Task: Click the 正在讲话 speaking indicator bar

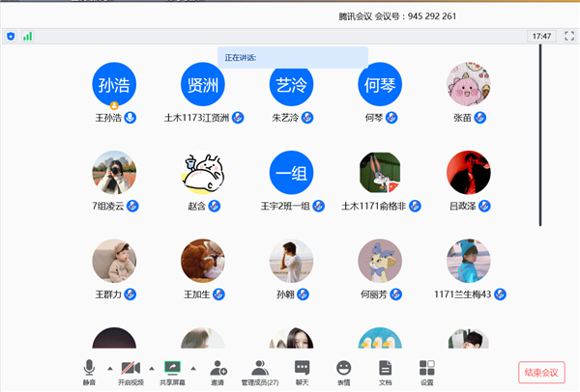Action: click(x=292, y=58)
